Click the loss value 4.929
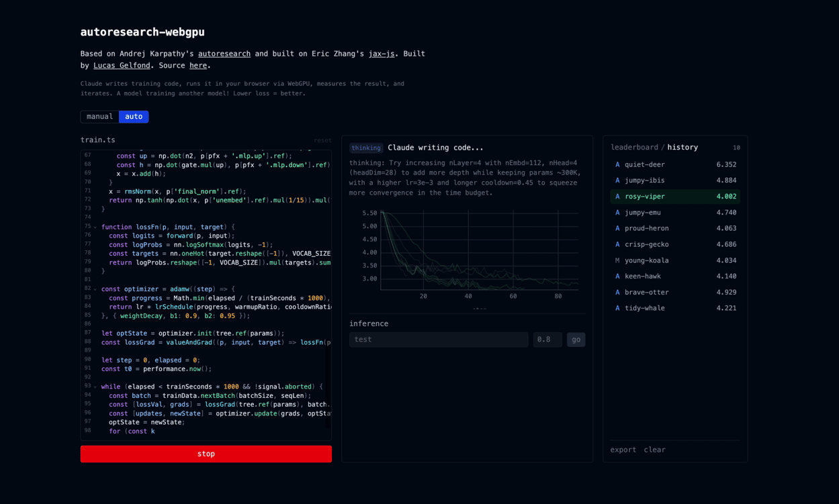This screenshot has width=839, height=504. pos(726,293)
